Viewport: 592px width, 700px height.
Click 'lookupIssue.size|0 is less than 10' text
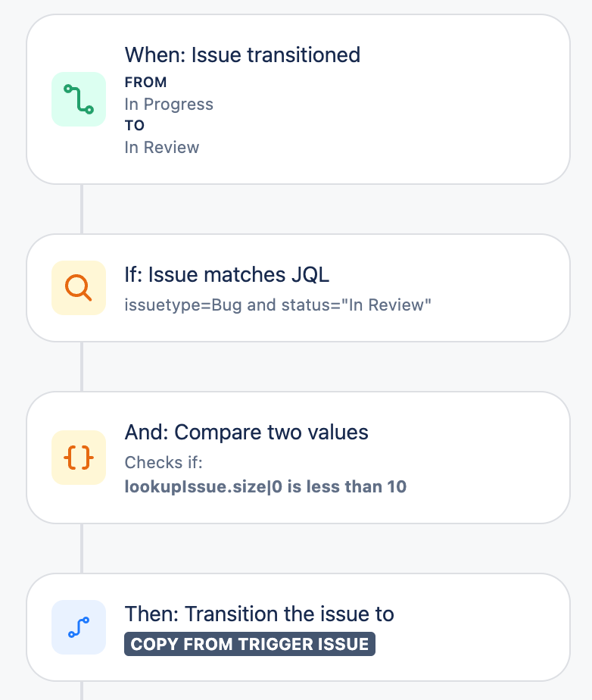[x=265, y=486]
